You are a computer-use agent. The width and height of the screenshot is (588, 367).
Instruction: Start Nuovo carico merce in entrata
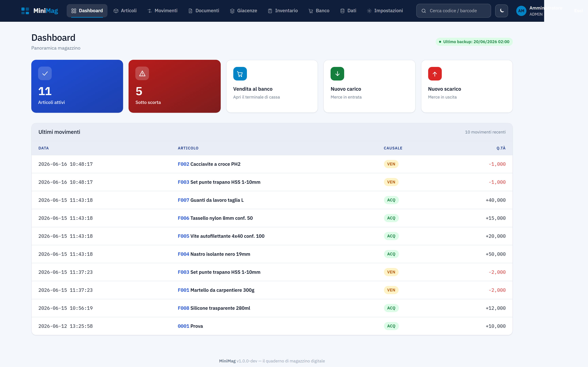click(369, 86)
